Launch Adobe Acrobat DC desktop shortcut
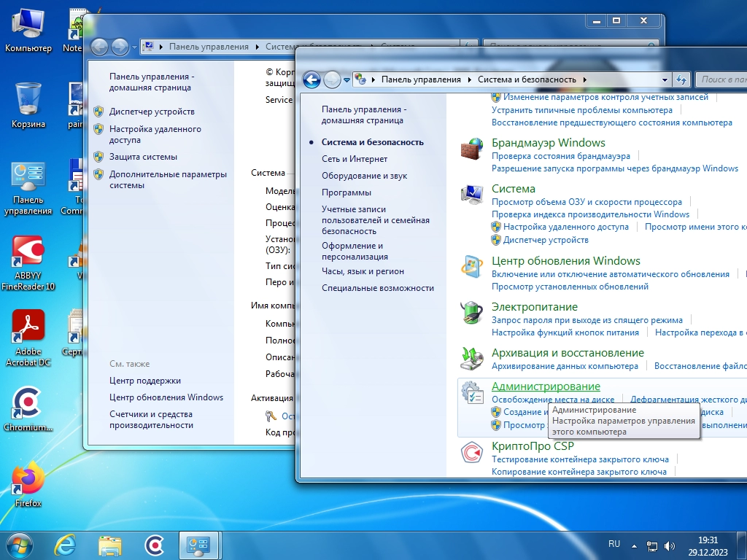The width and height of the screenshot is (747, 560). coord(28,326)
